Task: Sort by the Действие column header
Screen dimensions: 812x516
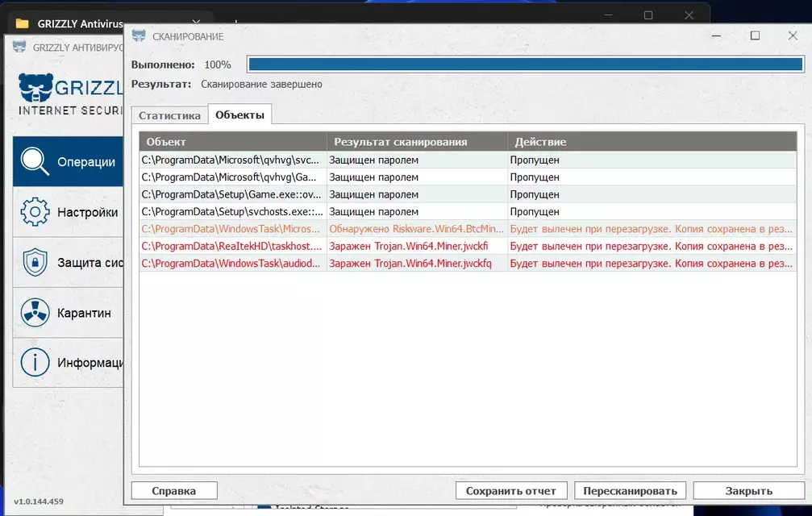Action: pyautogui.click(x=652, y=141)
